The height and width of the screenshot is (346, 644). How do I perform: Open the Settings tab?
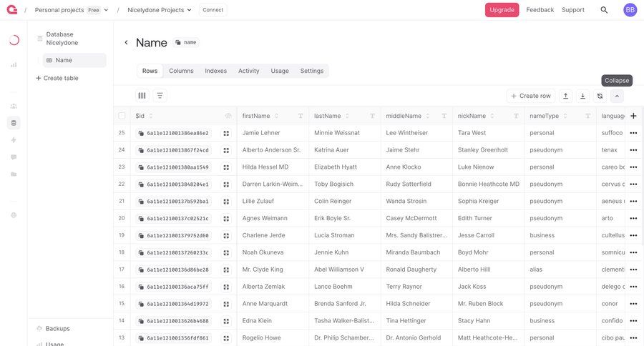pos(312,71)
